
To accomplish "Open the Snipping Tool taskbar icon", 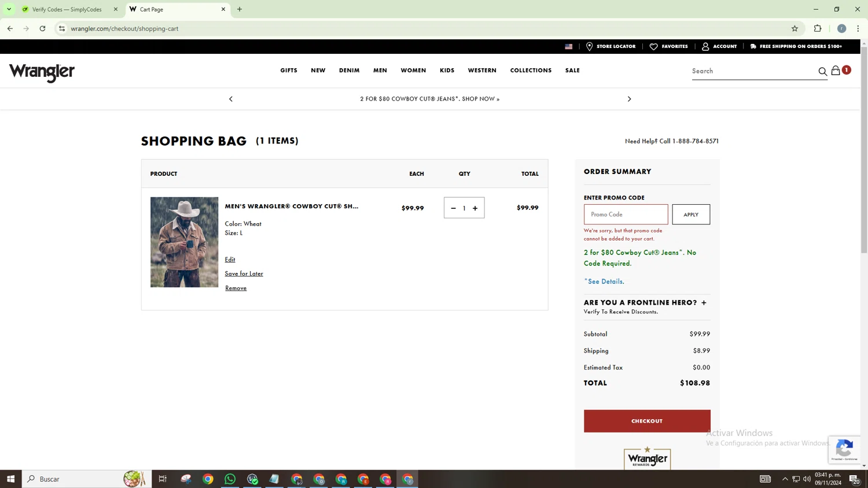I will coord(186,479).
